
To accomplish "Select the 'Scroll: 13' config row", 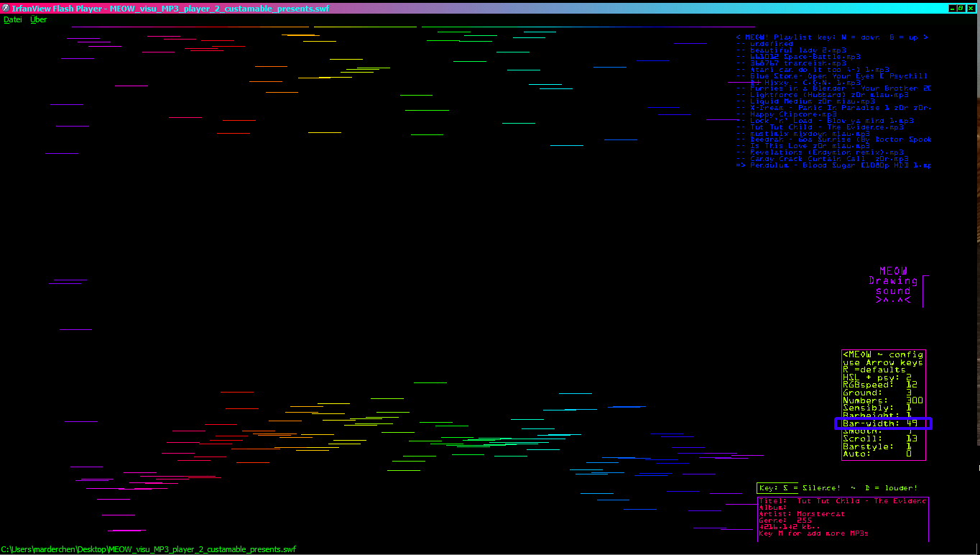I will click(x=880, y=439).
